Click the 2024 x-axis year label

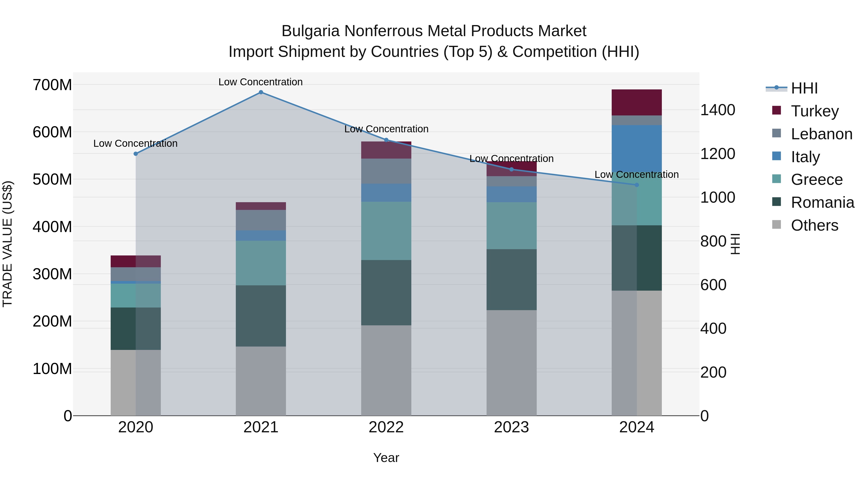point(637,427)
